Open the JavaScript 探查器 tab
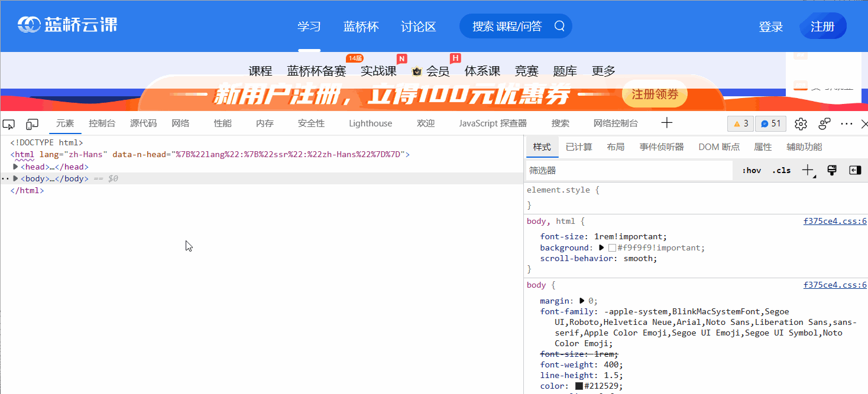The height and width of the screenshot is (394, 868). (493, 123)
